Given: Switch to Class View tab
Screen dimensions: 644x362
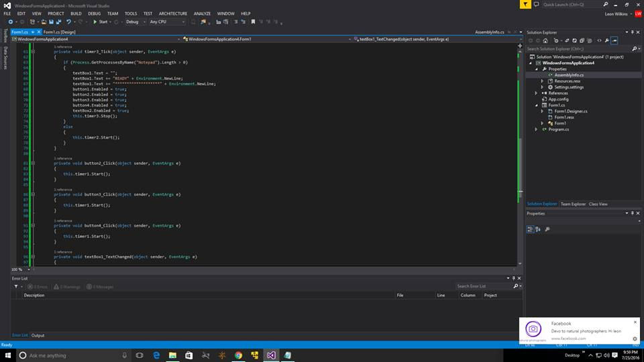Looking at the screenshot, I should (x=598, y=204).
